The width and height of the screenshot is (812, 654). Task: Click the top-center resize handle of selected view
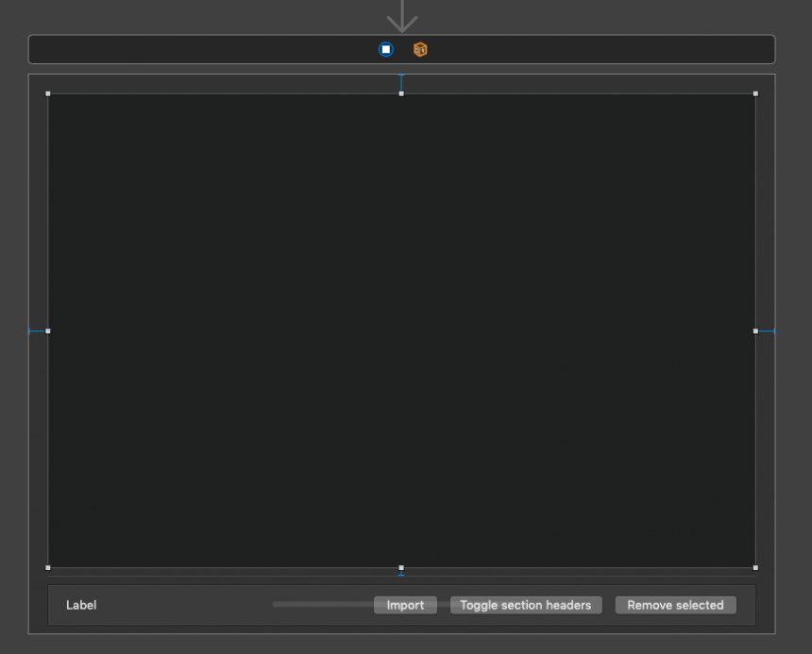point(401,93)
